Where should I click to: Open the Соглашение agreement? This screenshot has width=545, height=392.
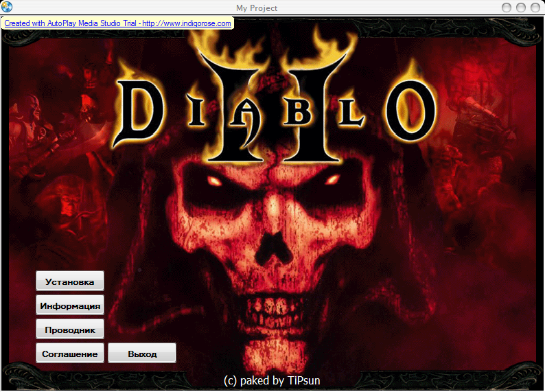coord(70,354)
